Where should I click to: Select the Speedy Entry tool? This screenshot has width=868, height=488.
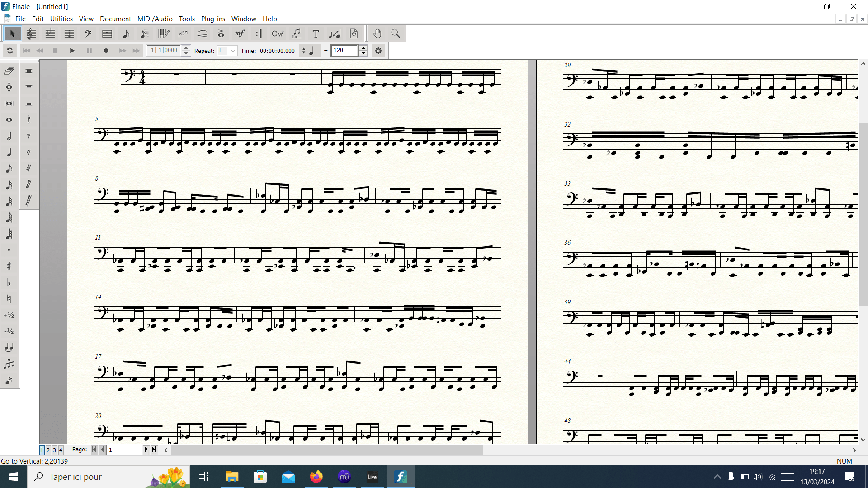[144, 33]
